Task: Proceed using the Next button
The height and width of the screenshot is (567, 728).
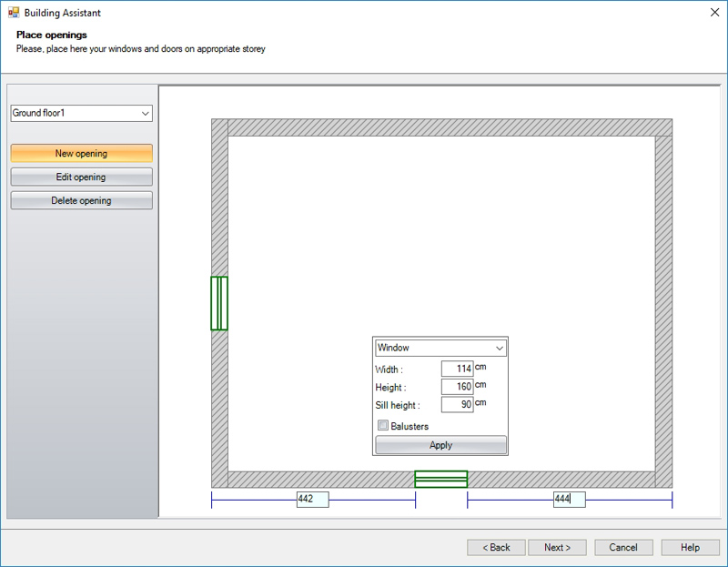Action: tap(558, 548)
